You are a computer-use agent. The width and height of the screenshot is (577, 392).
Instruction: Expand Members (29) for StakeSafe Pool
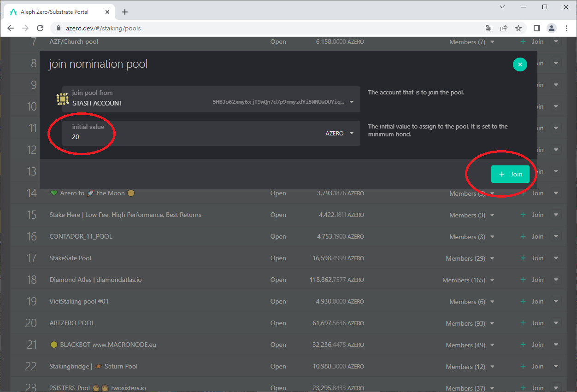point(470,258)
